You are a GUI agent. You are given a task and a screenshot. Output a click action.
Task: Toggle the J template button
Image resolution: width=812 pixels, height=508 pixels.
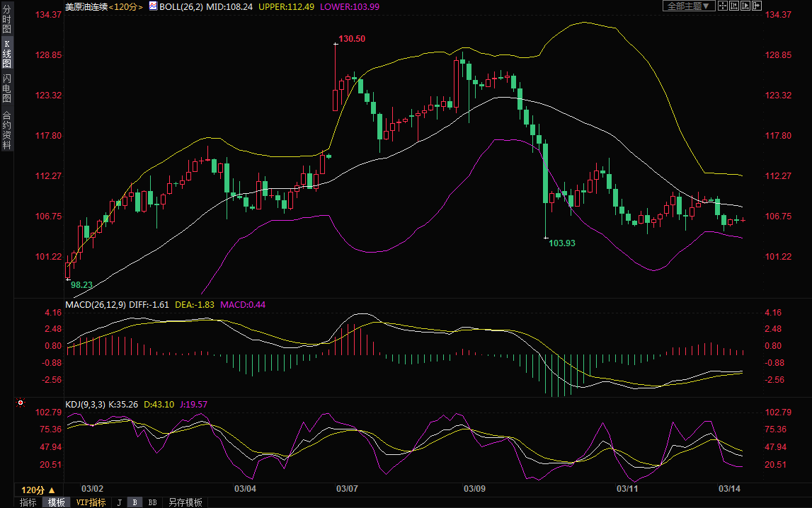(120, 502)
